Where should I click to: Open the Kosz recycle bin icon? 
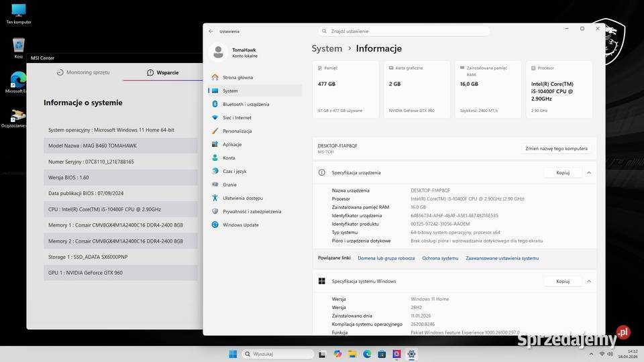19,47
